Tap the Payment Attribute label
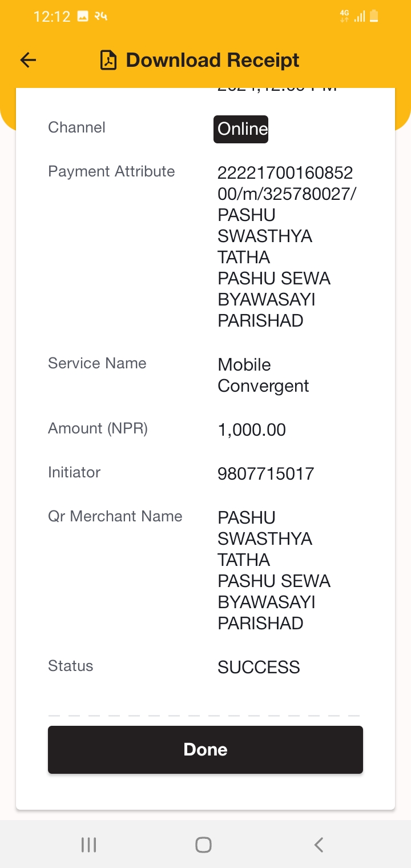Image resolution: width=411 pixels, height=868 pixels. 111,172
